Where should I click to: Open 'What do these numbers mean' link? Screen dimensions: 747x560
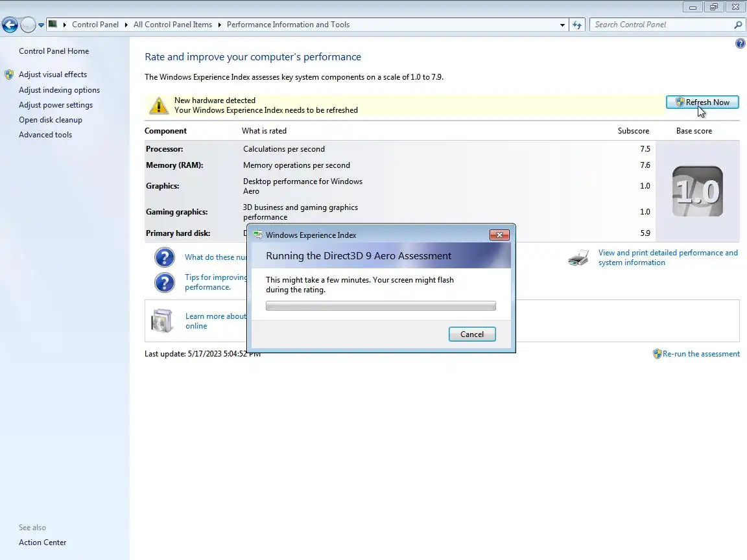[216, 257]
